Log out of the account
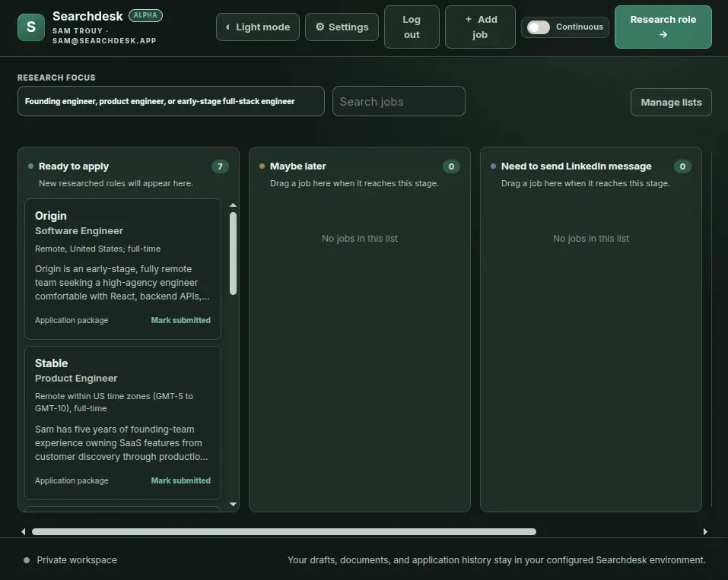The image size is (728, 580). pos(412,27)
